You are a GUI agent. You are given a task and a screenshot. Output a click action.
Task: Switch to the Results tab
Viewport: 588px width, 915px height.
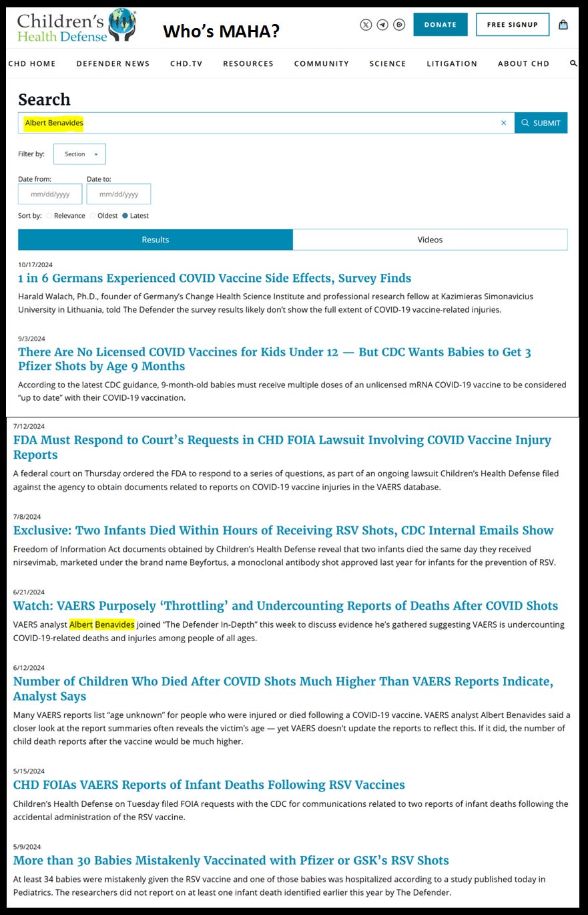pyautogui.click(x=156, y=240)
